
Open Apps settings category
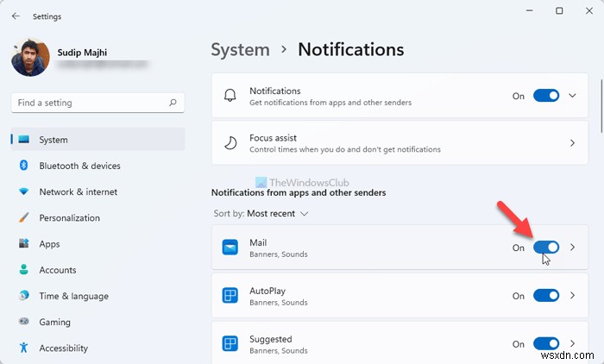pyautogui.click(x=98, y=244)
